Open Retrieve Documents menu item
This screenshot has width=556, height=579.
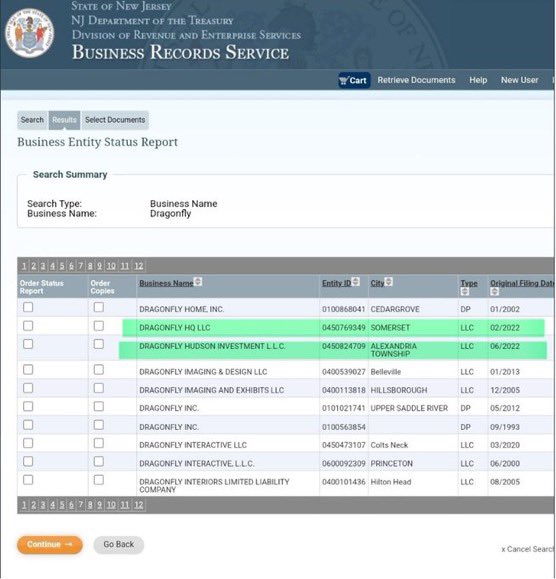[416, 80]
